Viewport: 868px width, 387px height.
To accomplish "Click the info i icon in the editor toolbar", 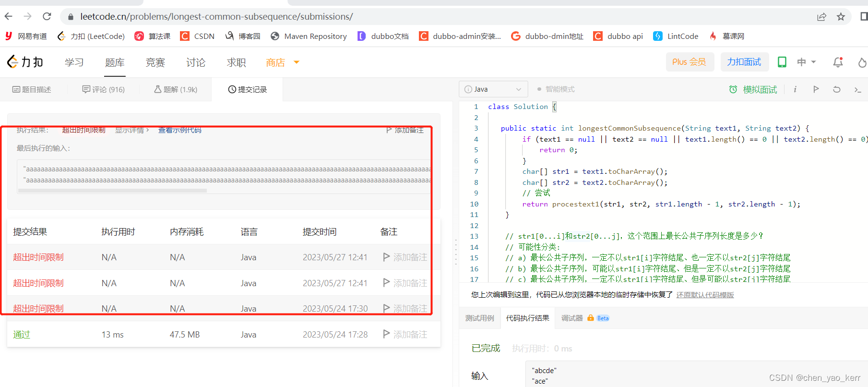I will coord(795,89).
